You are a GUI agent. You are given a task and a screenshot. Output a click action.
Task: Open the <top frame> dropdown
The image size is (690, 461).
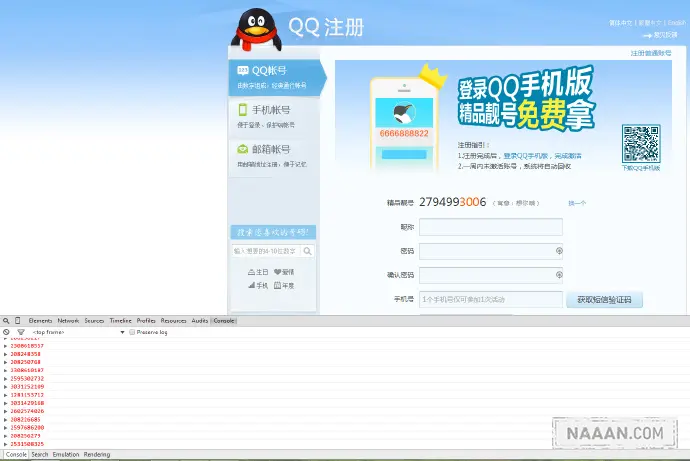(x=78, y=332)
